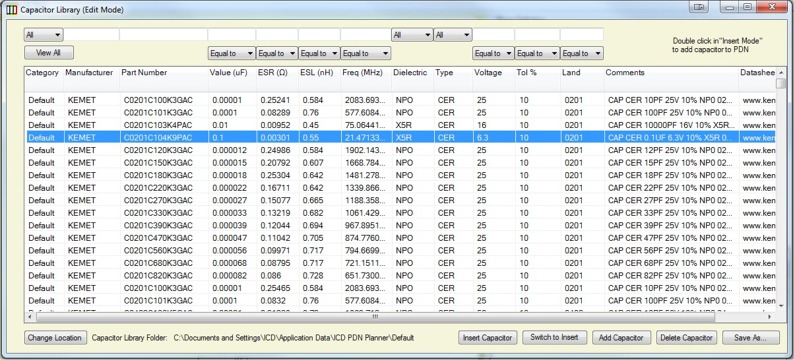Open the Dielectric filter dropdown

coord(412,35)
